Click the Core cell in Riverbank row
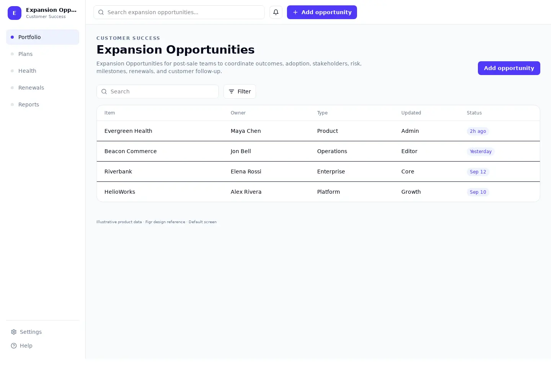The image size is (551, 392). click(408, 171)
